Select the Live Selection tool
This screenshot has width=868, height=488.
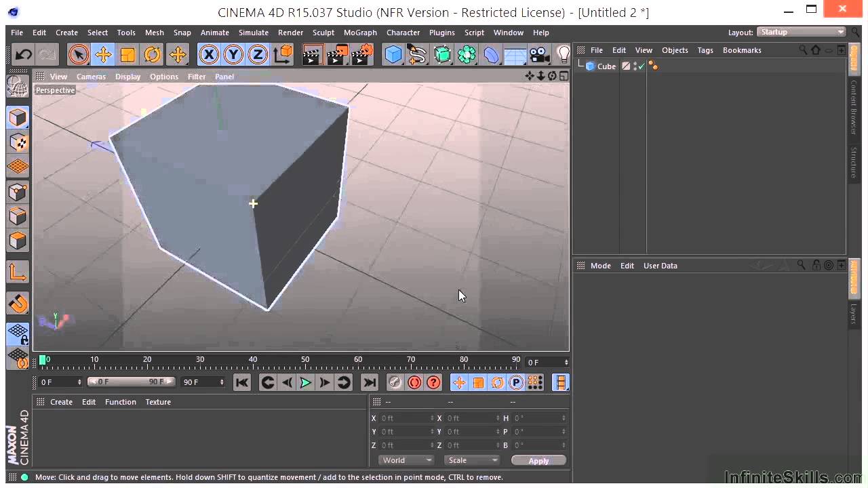(x=79, y=54)
